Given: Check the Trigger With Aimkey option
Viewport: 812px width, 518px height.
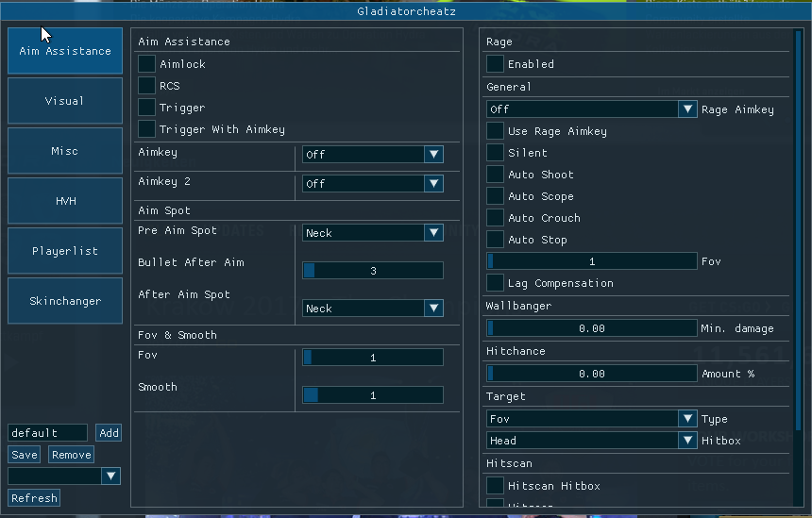Looking at the screenshot, I should click(x=147, y=129).
